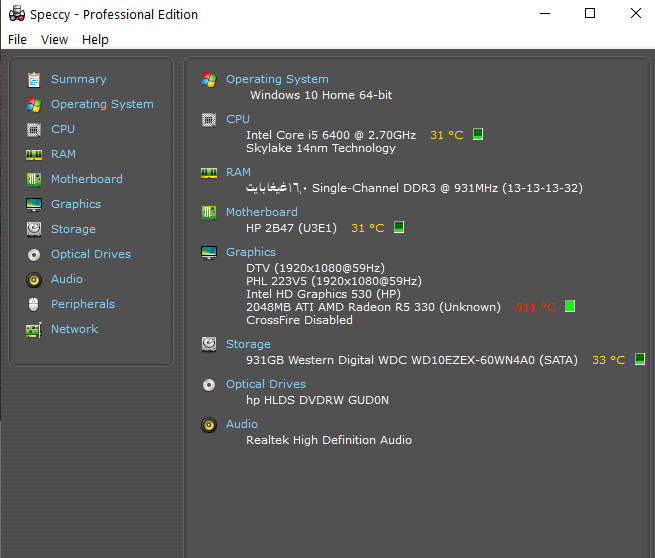Click the Peripherals mouse icon in sidebar
This screenshot has height=558, width=655.
pos(34,304)
